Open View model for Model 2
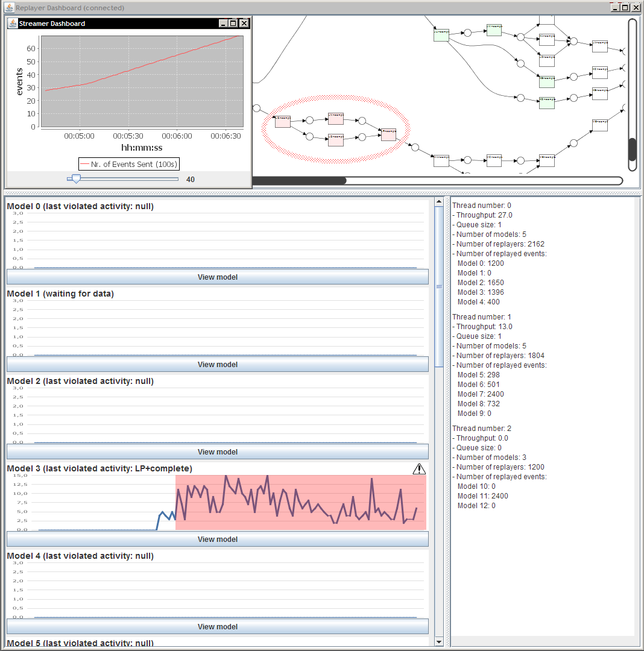This screenshot has height=651, width=644. (218, 451)
